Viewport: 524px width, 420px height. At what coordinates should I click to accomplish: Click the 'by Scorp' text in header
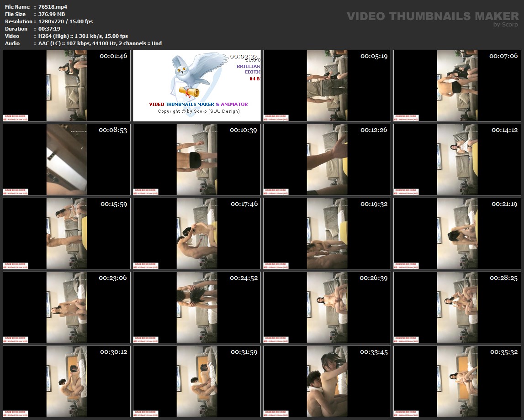pyautogui.click(x=505, y=25)
